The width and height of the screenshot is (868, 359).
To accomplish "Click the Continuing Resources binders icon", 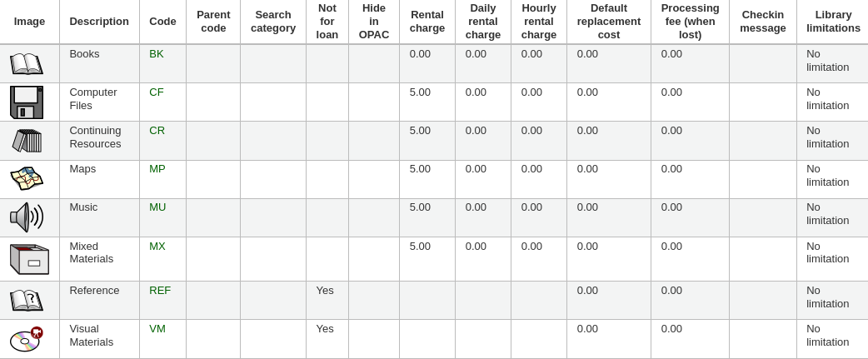I will [x=27, y=141].
